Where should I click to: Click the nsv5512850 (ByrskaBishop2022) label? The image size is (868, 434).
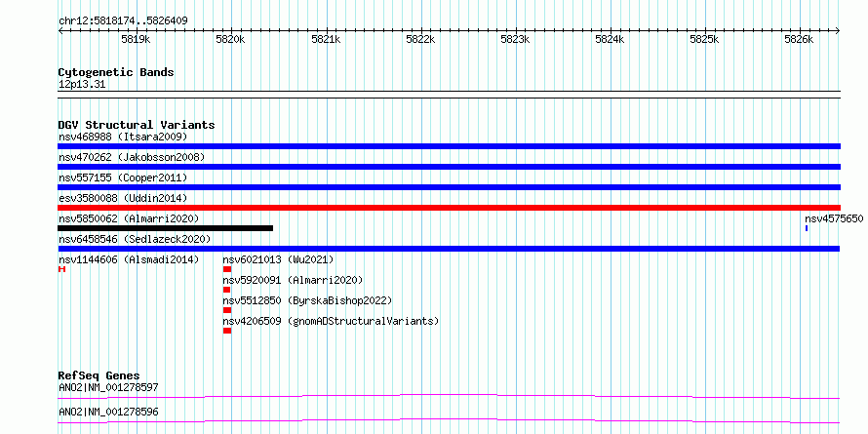pos(307,300)
